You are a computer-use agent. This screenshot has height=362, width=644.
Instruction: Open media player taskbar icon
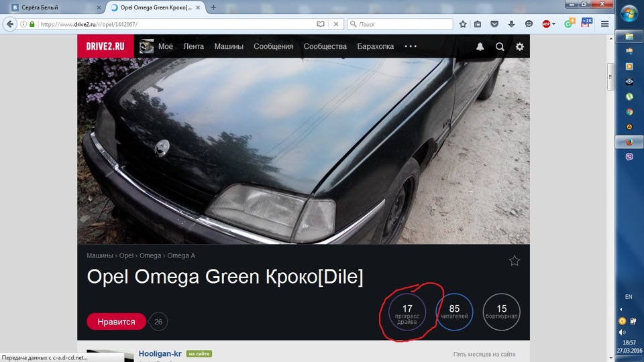click(629, 66)
